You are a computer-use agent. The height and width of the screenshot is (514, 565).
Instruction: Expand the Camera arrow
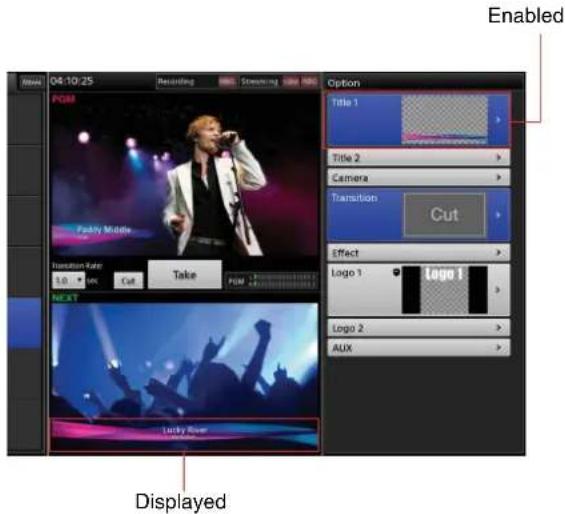(499, 177)
